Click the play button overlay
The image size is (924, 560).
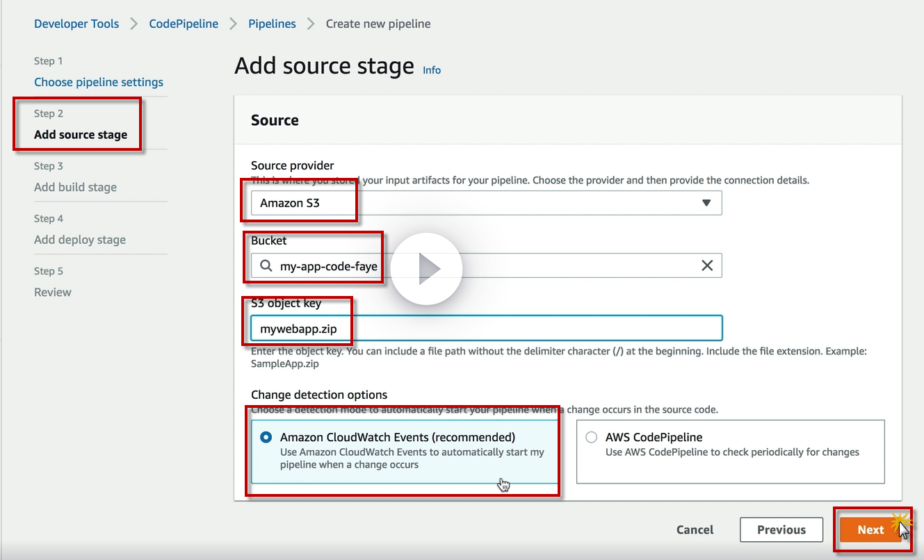pyautogui.click(x=426, y=269)
